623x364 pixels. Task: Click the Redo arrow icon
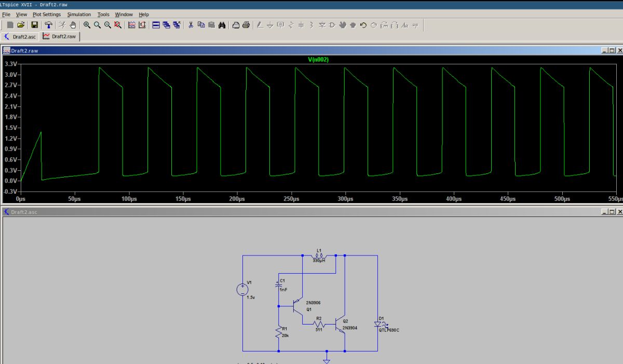374,25
